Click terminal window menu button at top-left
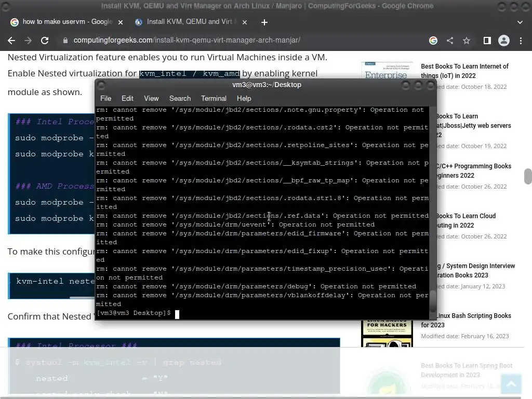Screen dimensions: 532x399 pos(101,85)
